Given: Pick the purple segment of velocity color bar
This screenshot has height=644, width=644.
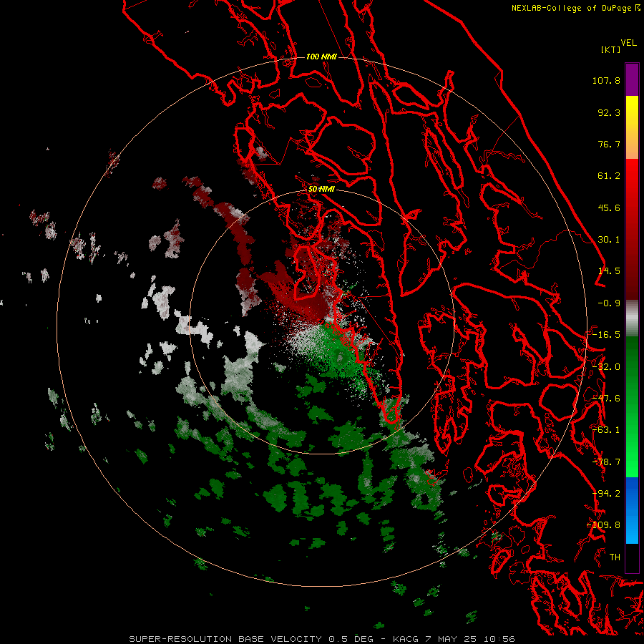Looking at the screenshot, I should tap(632, 79).
